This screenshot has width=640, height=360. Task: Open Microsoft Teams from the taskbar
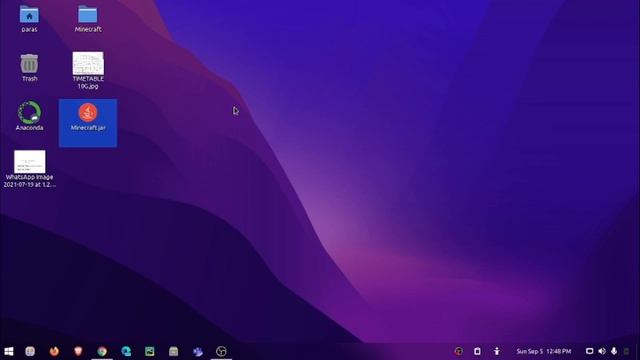point(198,351)
